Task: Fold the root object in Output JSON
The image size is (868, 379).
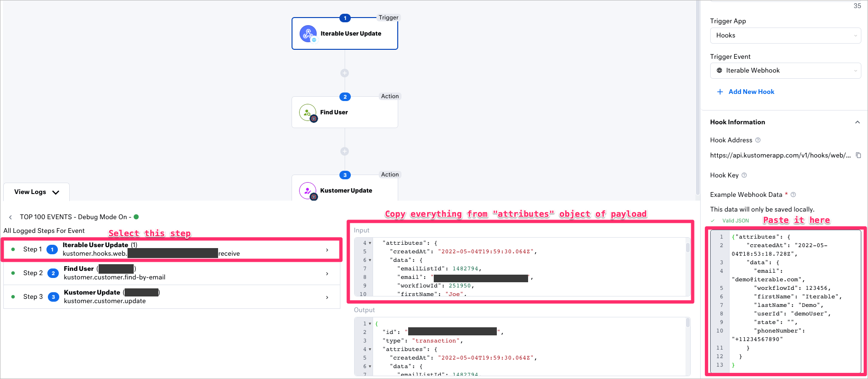Action: point(370,324)
